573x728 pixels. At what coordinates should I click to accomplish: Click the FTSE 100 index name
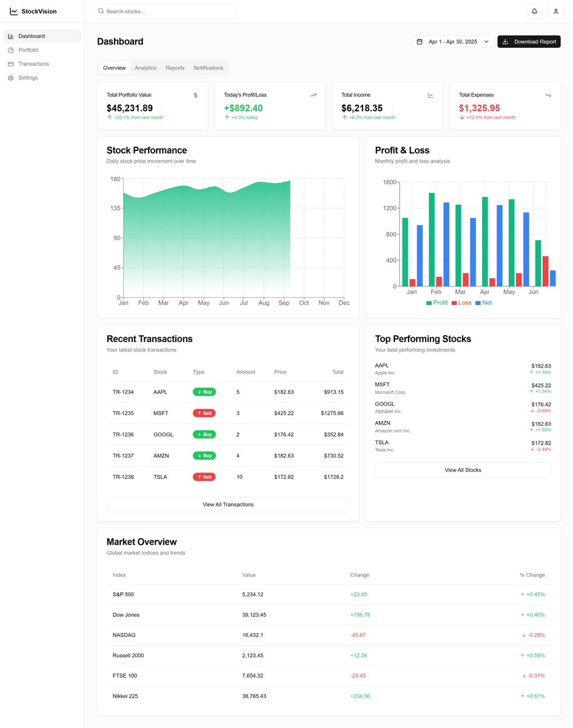pos(125,675)
